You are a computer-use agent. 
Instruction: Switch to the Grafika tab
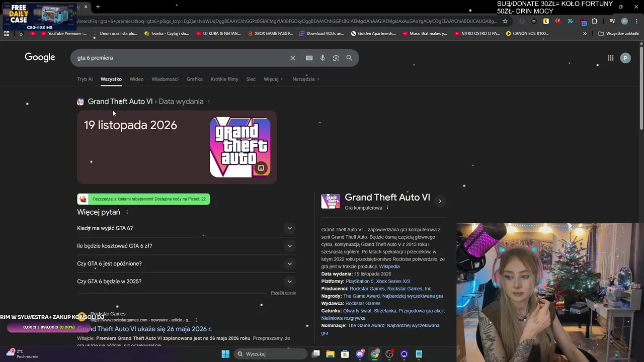(194, 79)
